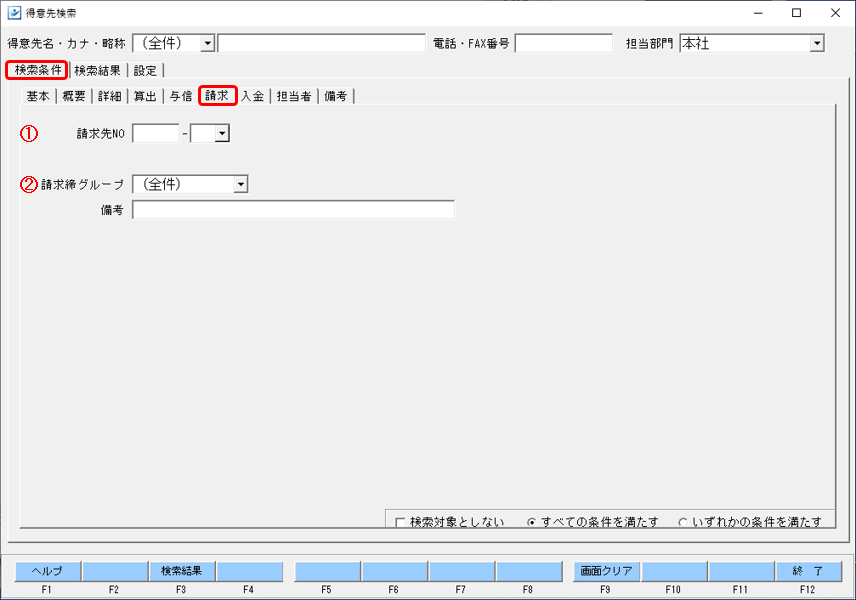Screen dimensions: 856x600
Task: Select the 請求 sub-tab
Action: tap(217, 96)
